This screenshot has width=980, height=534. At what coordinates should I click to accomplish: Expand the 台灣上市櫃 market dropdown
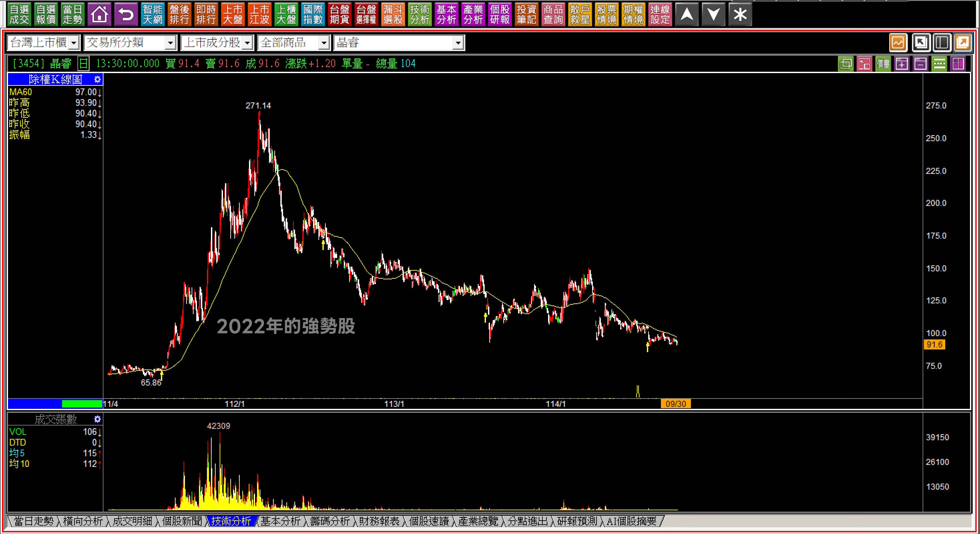click(74, 43)
